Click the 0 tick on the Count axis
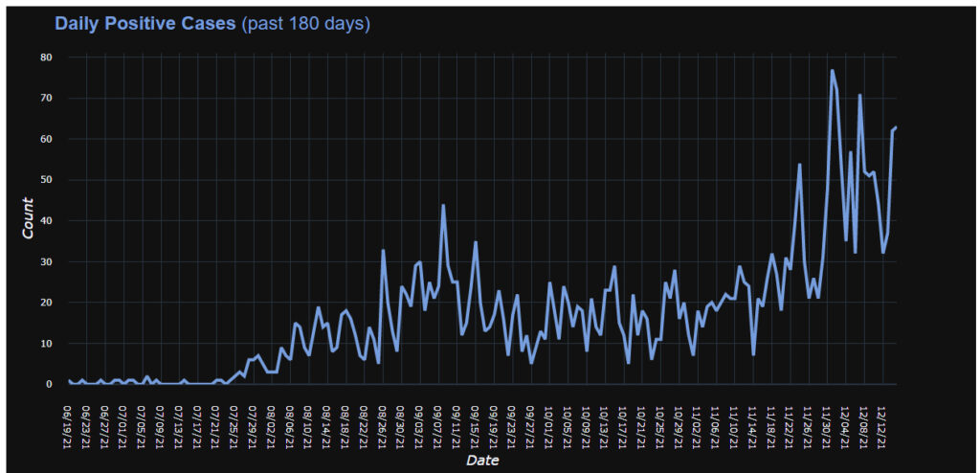The image size is (980, 473). (49, 384)
